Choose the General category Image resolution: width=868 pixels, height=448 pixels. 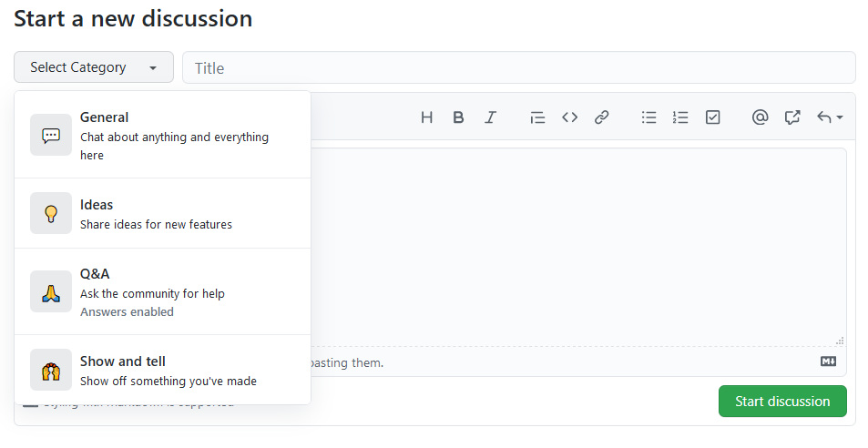tap(163, 135)
